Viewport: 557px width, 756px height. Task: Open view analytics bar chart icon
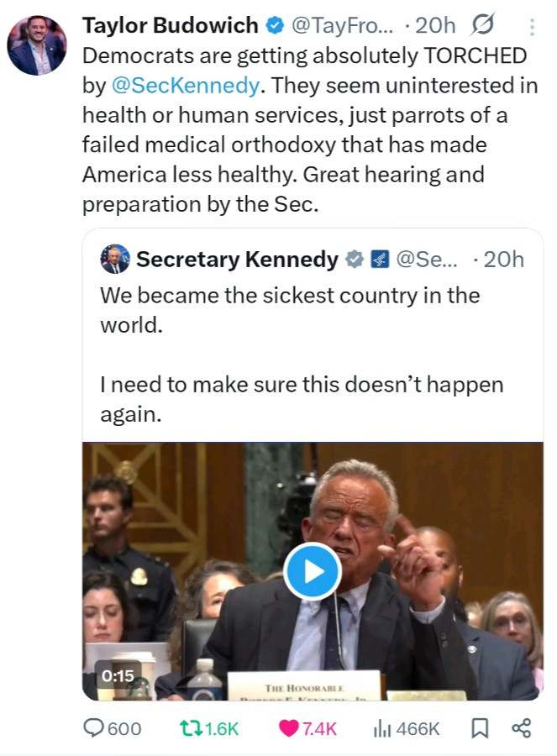coord(383,728)
